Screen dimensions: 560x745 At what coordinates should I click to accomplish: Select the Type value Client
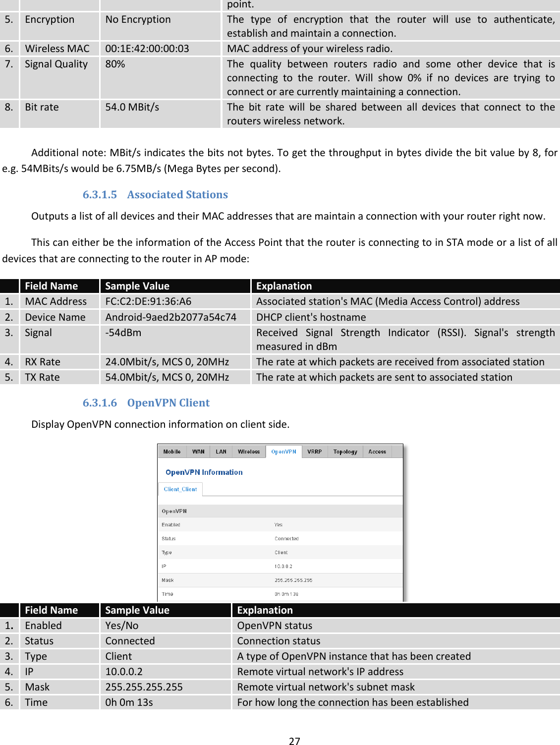[x=280, y=552]
